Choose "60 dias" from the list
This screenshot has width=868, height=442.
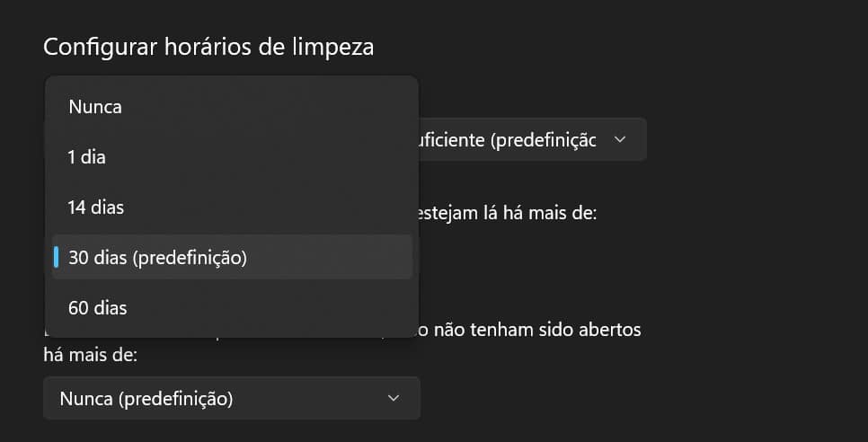coord(98,308)
